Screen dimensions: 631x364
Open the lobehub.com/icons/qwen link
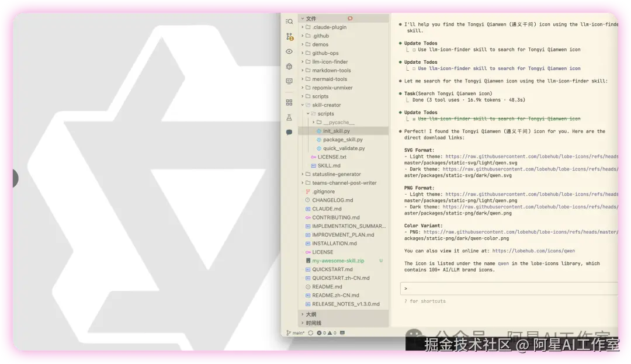533,251
